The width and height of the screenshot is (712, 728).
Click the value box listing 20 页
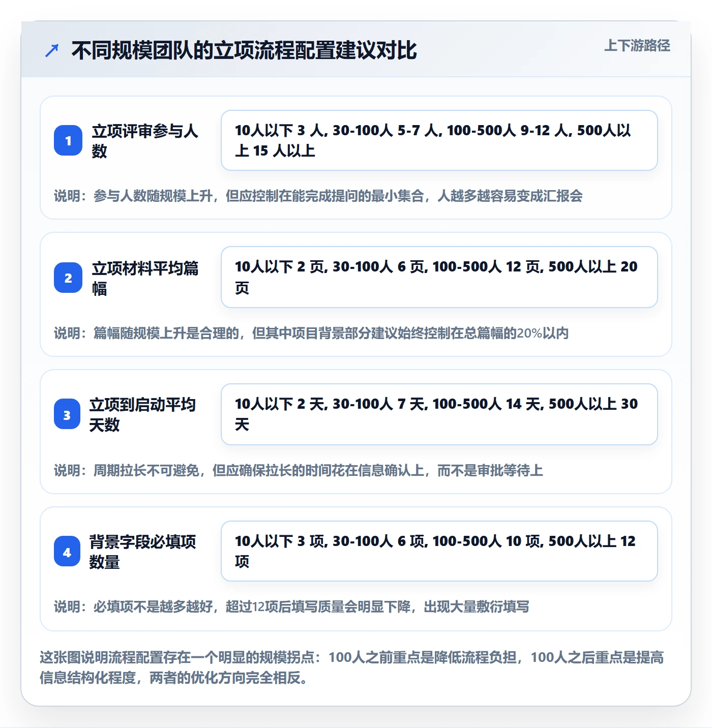pos(439,277)
